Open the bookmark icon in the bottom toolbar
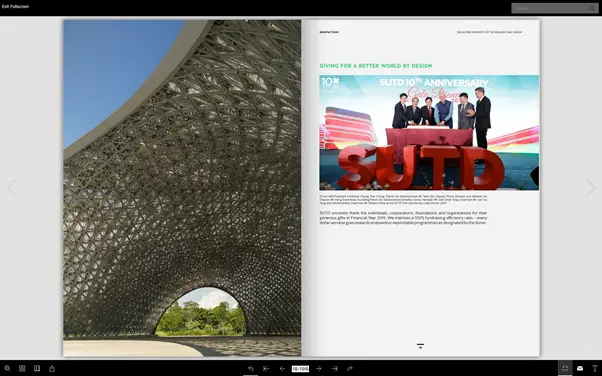 pos(37,368)
